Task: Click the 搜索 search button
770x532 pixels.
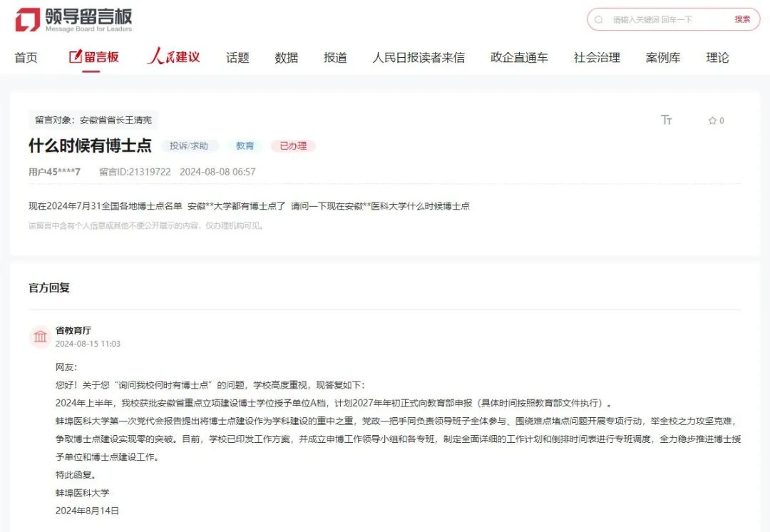Action: [742, 19]
